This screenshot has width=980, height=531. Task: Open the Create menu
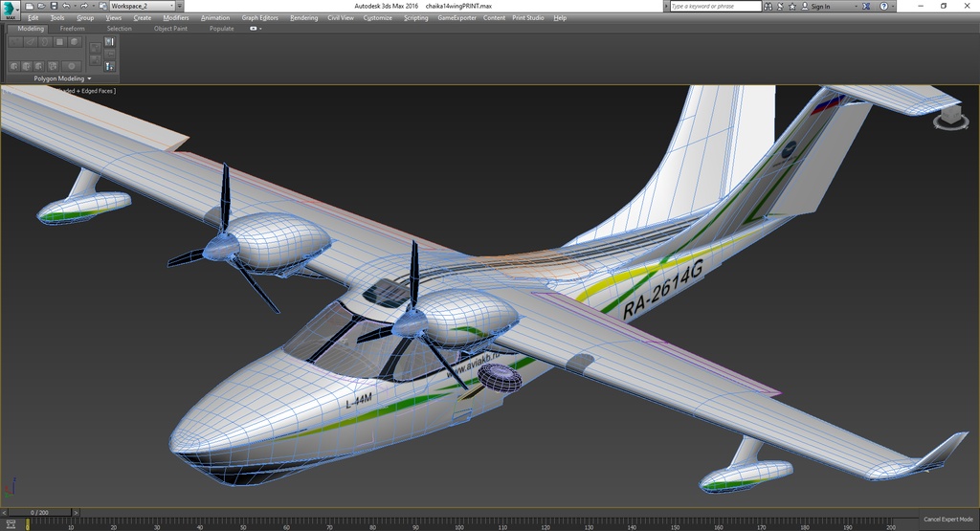point(143,18)
